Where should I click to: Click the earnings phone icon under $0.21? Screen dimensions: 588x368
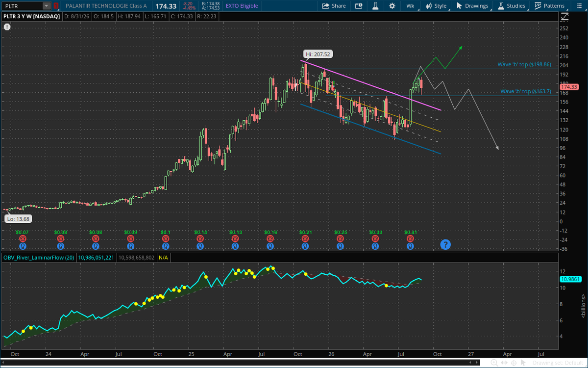(x=305, y=238)
